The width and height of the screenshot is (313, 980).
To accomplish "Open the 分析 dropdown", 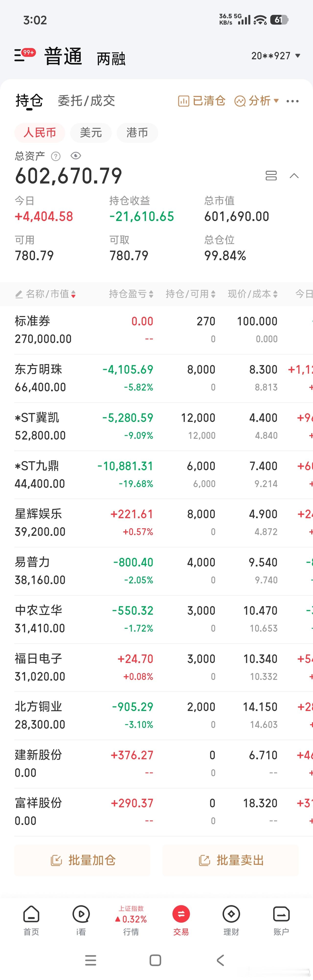I will coord(257,101).
